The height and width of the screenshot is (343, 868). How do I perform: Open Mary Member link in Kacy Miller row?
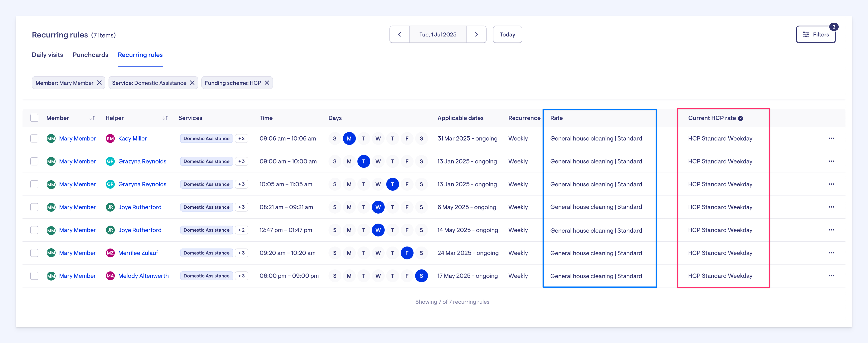(x=78, y=138)
